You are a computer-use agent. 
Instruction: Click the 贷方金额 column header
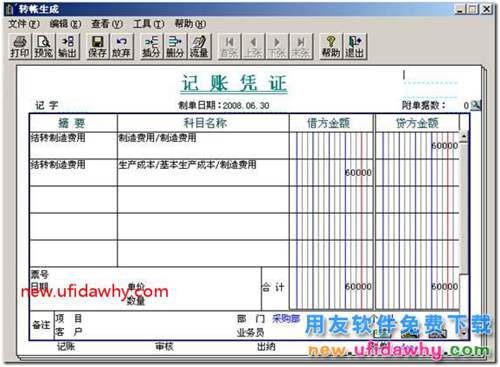[x=417, y=123]
